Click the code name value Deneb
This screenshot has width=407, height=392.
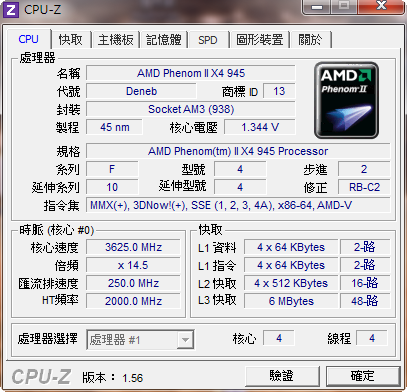coord(141,91)
